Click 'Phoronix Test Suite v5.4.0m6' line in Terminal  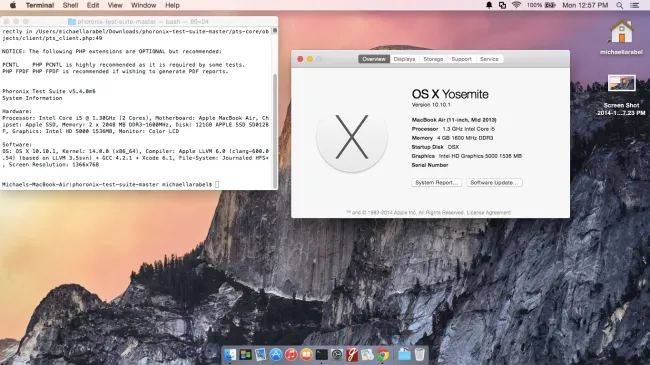tap(49, 91)
